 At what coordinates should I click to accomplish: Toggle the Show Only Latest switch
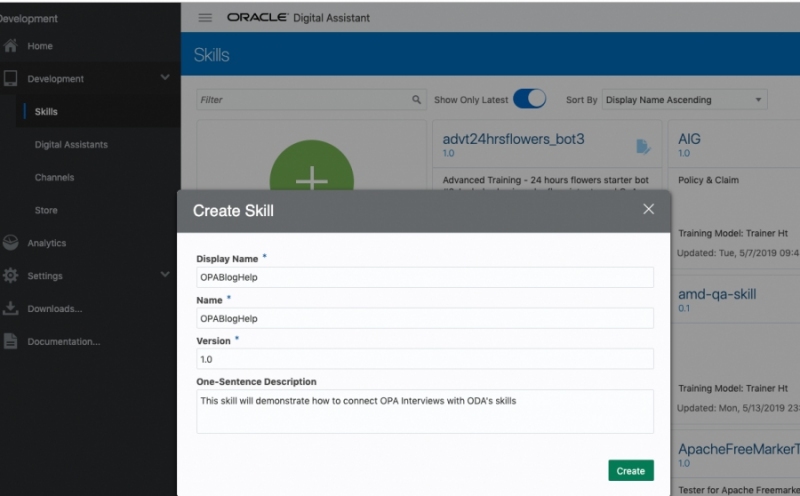(x=530, y=99)
